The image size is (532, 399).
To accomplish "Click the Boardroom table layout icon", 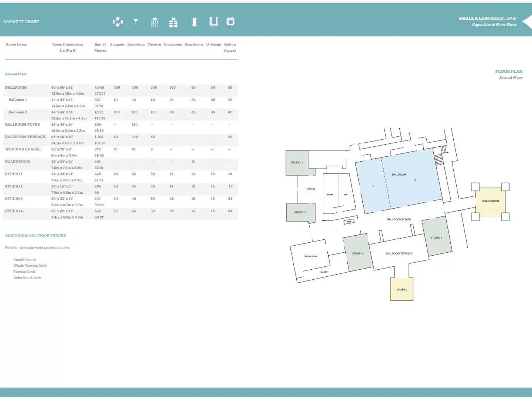I will click(x=194, y=22).
